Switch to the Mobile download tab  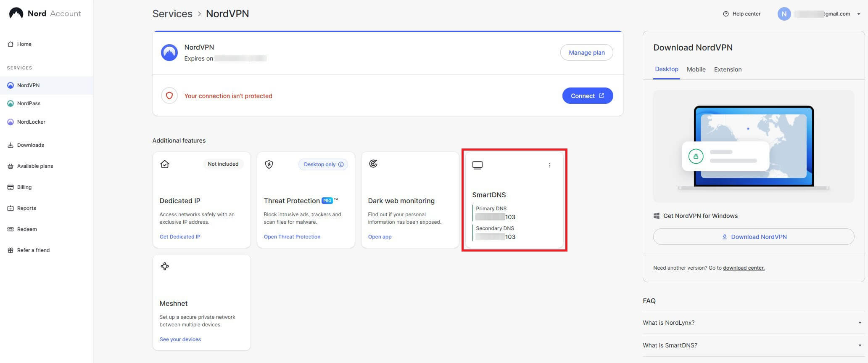(696, 69)
